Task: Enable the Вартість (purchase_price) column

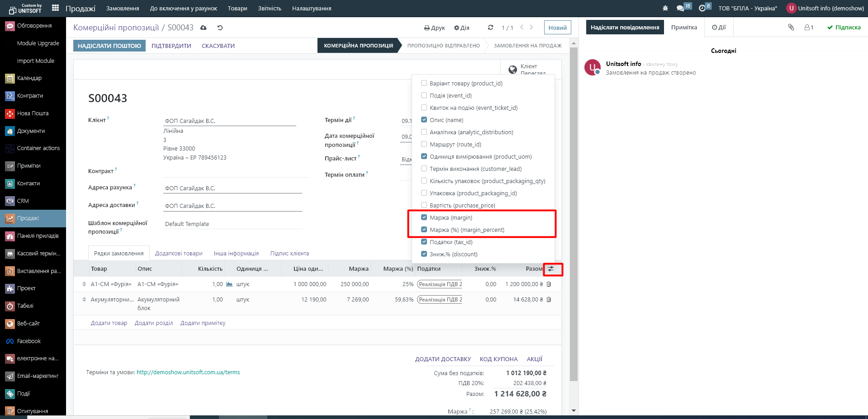Action: coord(424,205)
